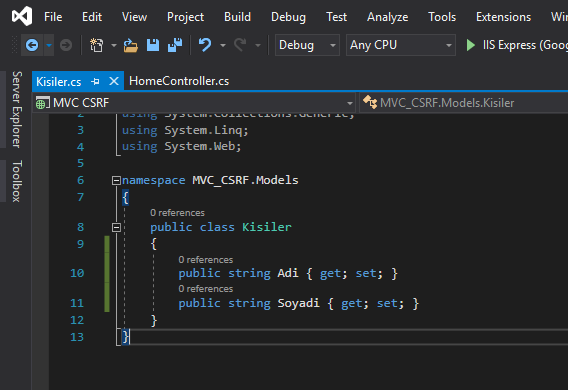Switch to HomeController.cs tab
Screen dimensions: 568x390
pyautogui.click(x=179, y=81)
